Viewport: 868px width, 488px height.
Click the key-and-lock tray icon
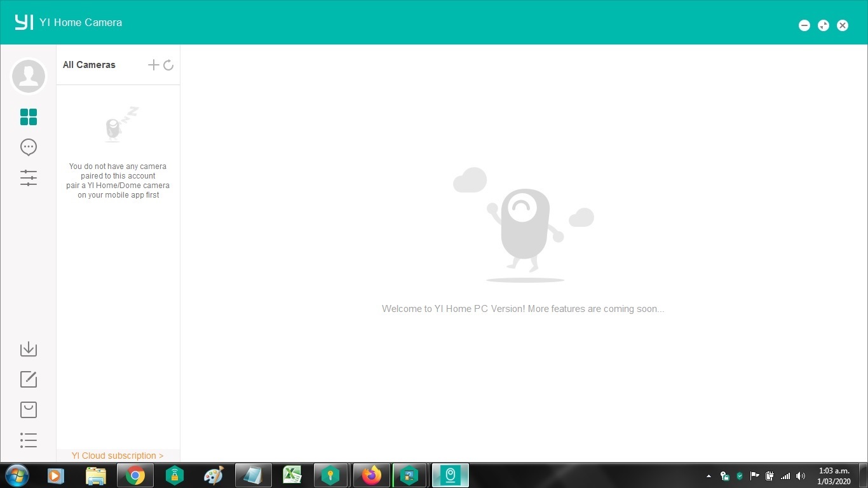(724, 476)
